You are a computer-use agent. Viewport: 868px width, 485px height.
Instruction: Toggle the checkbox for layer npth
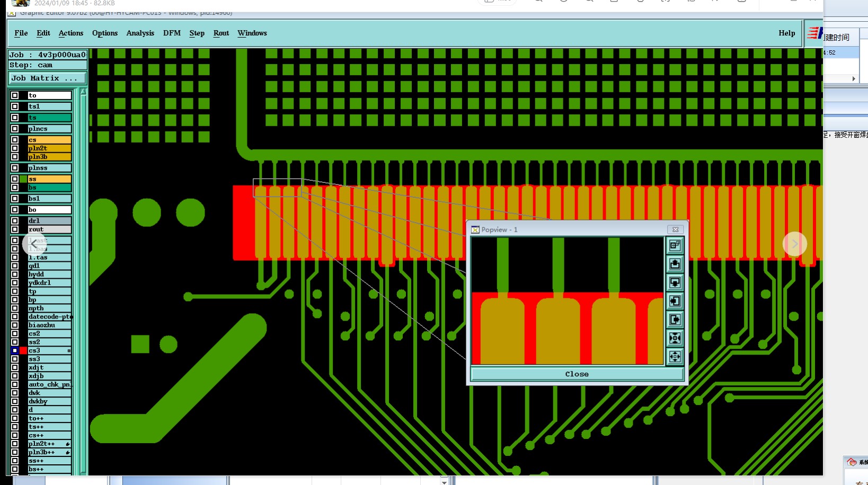click(x=15, y=308)
